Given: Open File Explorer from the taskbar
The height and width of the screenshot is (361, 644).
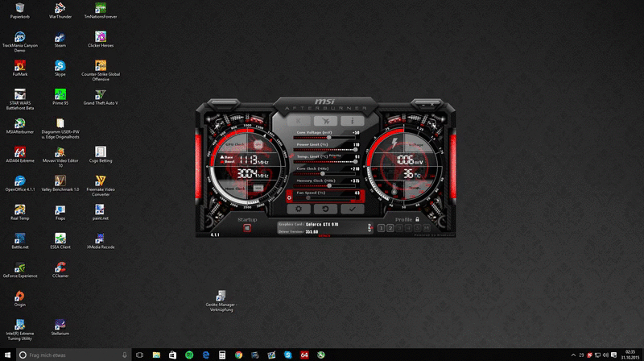Looking at the screenshot, I should click(156, 355).
